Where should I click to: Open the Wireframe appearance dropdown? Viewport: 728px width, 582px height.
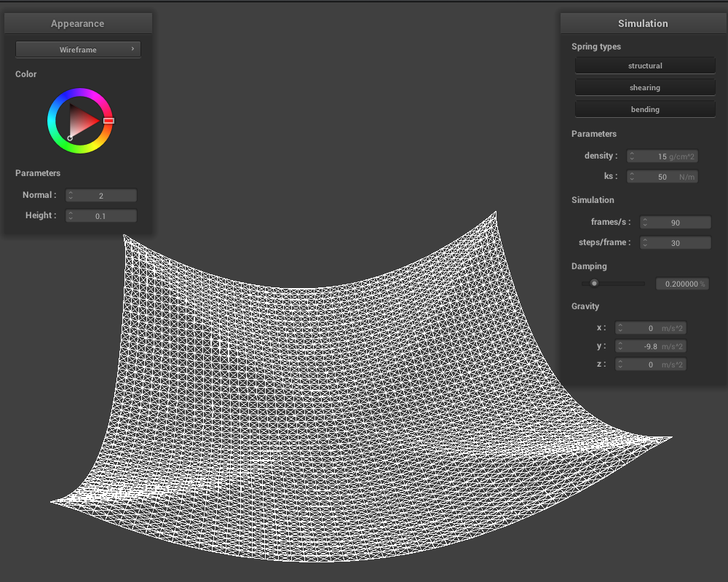pos(78,49)
